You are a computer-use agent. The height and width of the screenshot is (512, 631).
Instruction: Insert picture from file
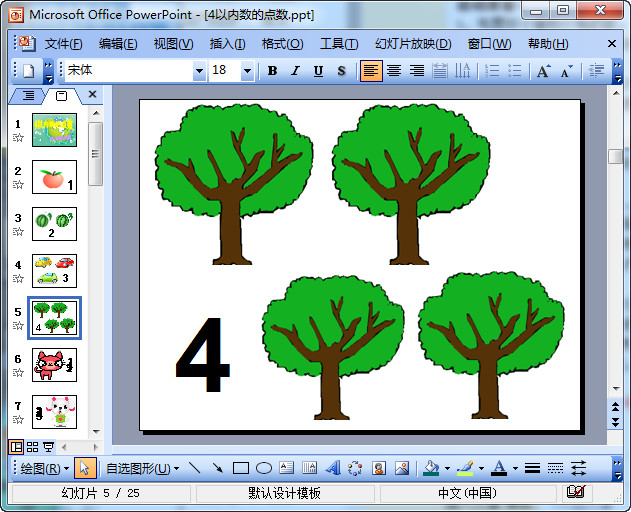click(402, 468)
